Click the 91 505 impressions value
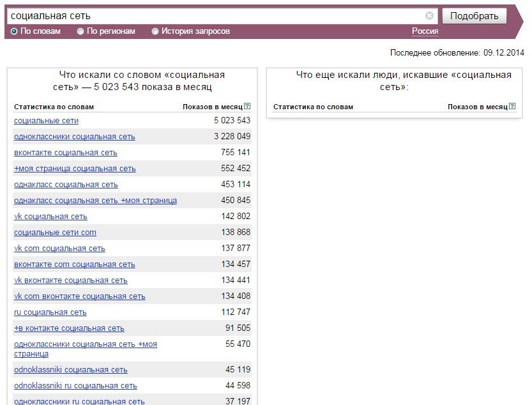The height and width of the screenshot is (405, 532). click(238, 328)
